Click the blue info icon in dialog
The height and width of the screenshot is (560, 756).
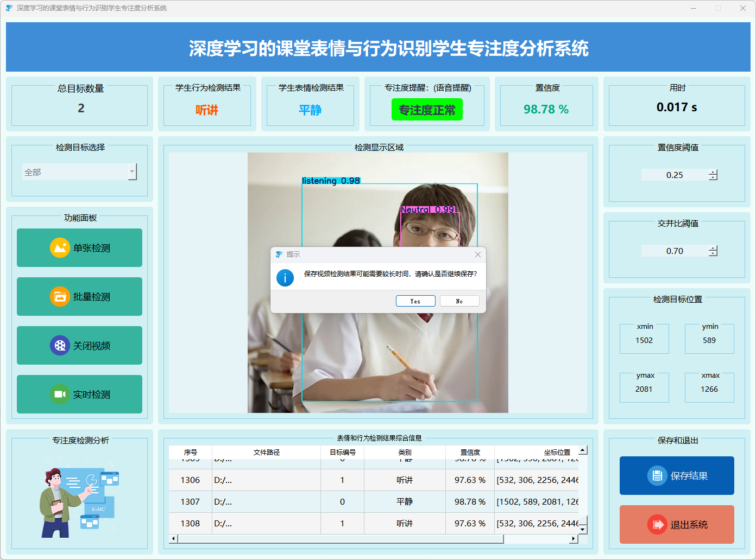(x=285, y=278)
